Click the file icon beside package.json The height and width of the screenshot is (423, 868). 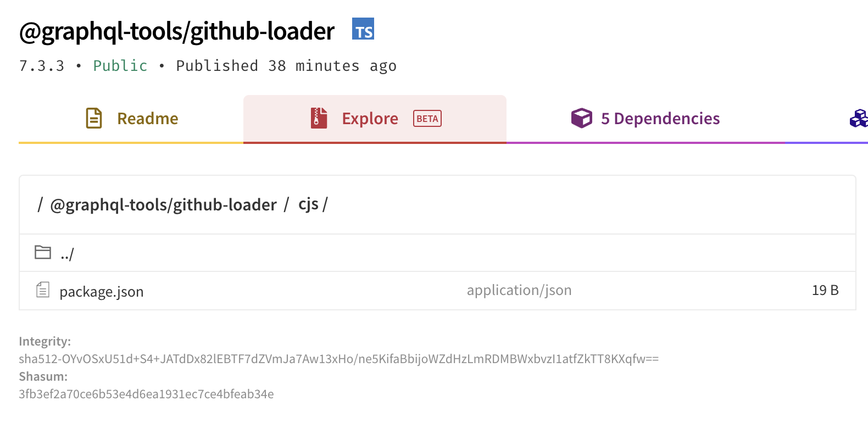(42, 291)
